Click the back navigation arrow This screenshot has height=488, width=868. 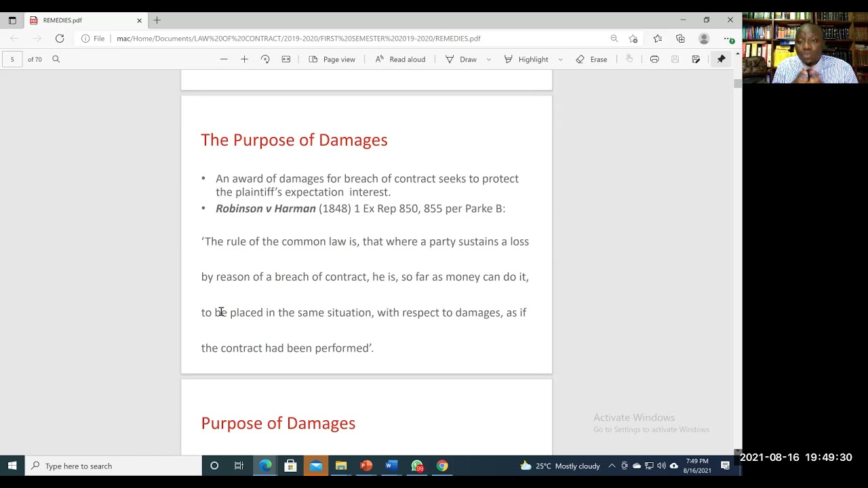click(x=14, y=39)
